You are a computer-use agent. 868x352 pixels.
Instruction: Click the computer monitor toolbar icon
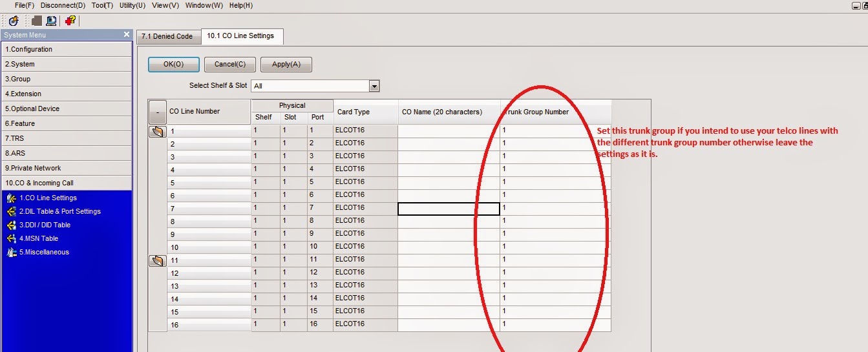pyautogui.click(x=51, y=21)
